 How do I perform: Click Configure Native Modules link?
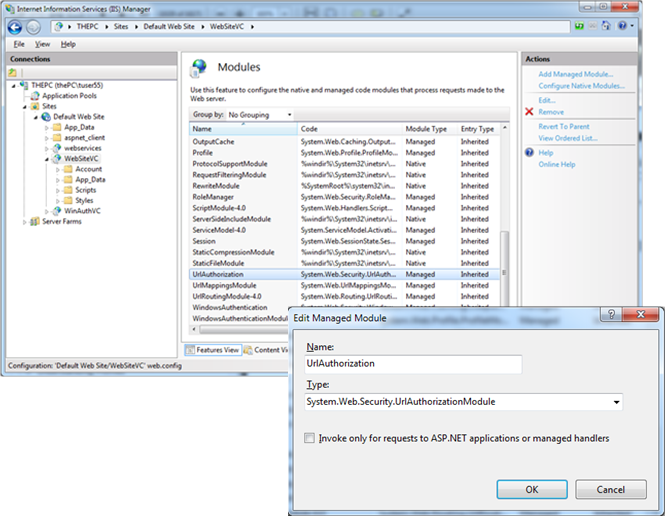pos(581,86)
